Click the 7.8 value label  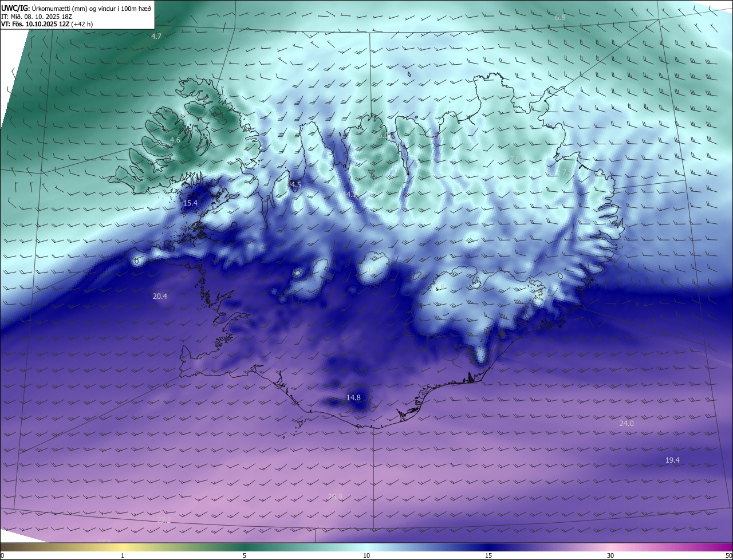(515, 159)
